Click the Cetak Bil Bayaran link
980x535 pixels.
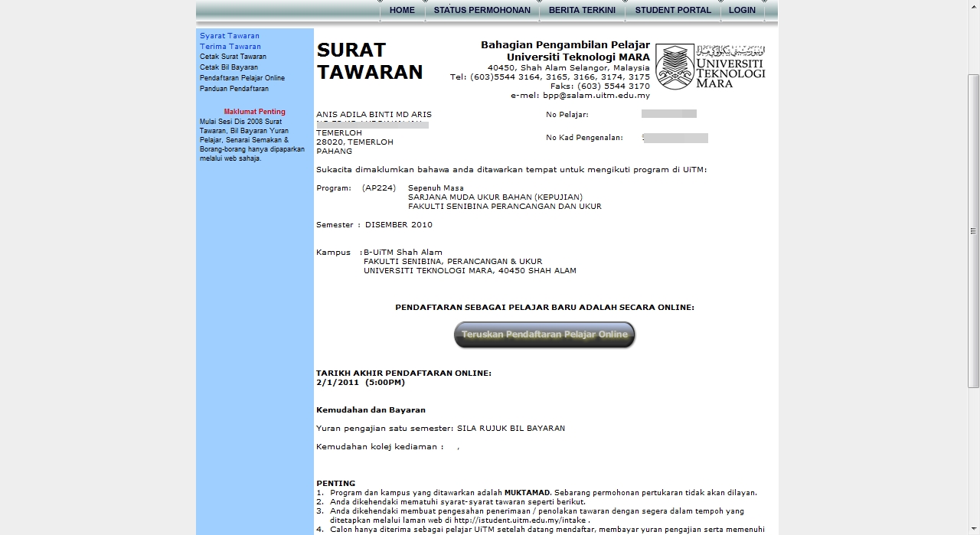tap(229, 67)
